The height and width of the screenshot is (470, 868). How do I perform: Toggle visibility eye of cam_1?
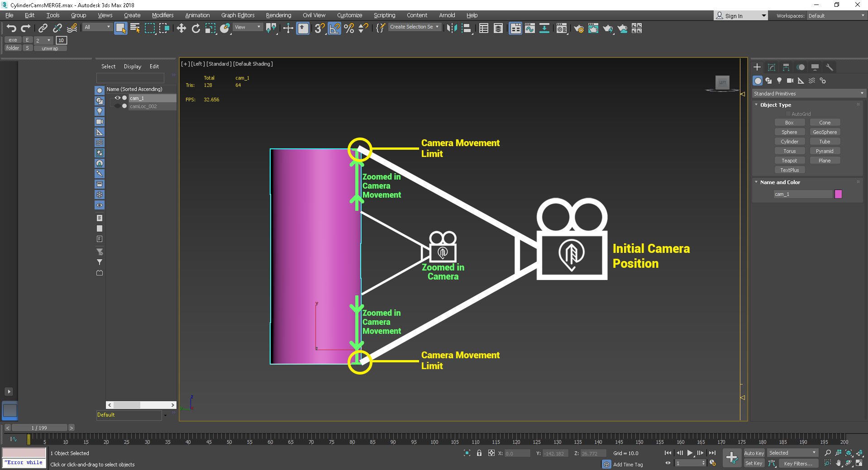click(118, 98)
